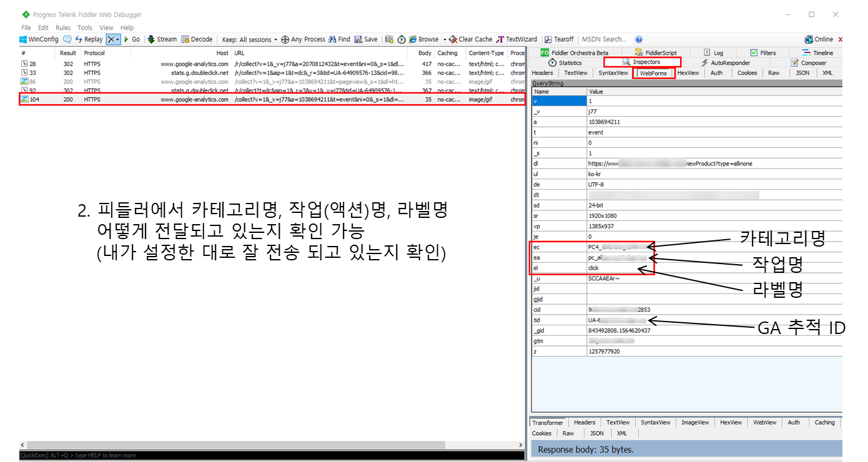Switch to the response WebView tab

click(x=764, y=423)
